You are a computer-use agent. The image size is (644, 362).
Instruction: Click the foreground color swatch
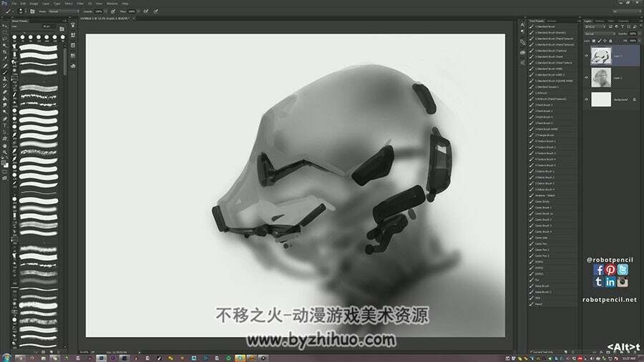tap(4, 162)
